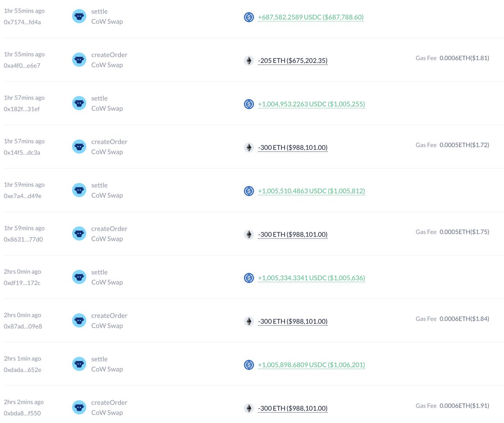Click the USDC token icon beside +1,005,510.4863 USDC
The width and height of the screenshot is (504, 423).
(x=249, y=191)
